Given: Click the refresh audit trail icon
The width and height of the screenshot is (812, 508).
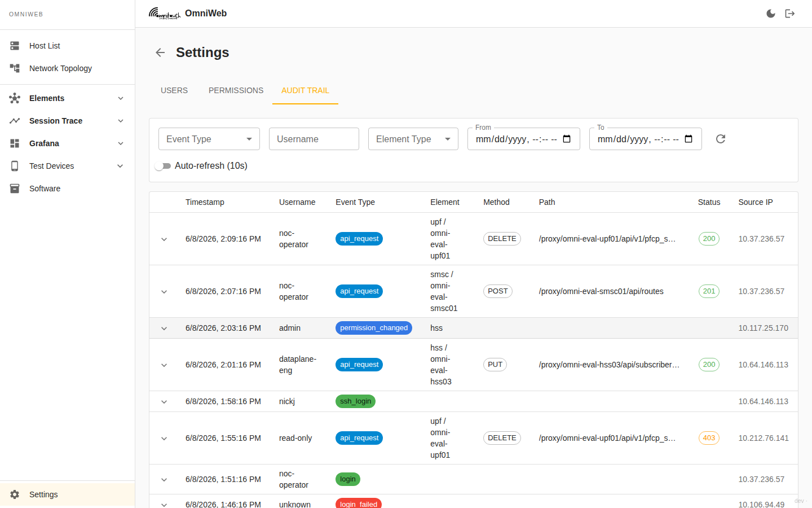Looking at the screenshot, I should (721, 139).
